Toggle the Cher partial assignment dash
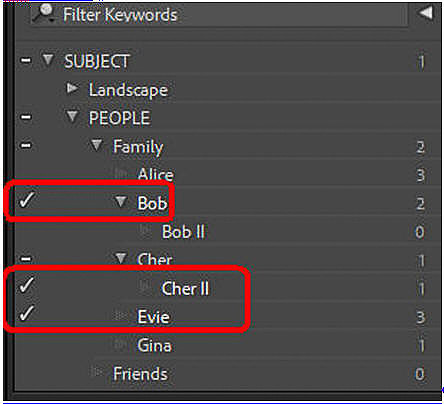 [x=26, y=259]
